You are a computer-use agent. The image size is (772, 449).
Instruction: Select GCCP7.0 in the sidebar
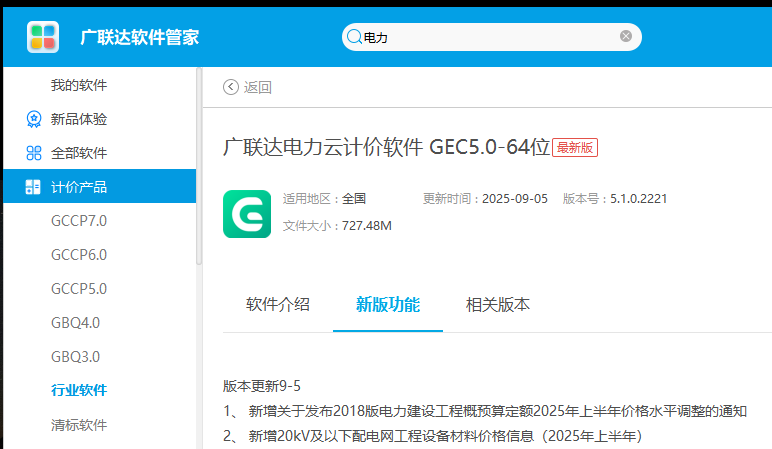(79, 221)
